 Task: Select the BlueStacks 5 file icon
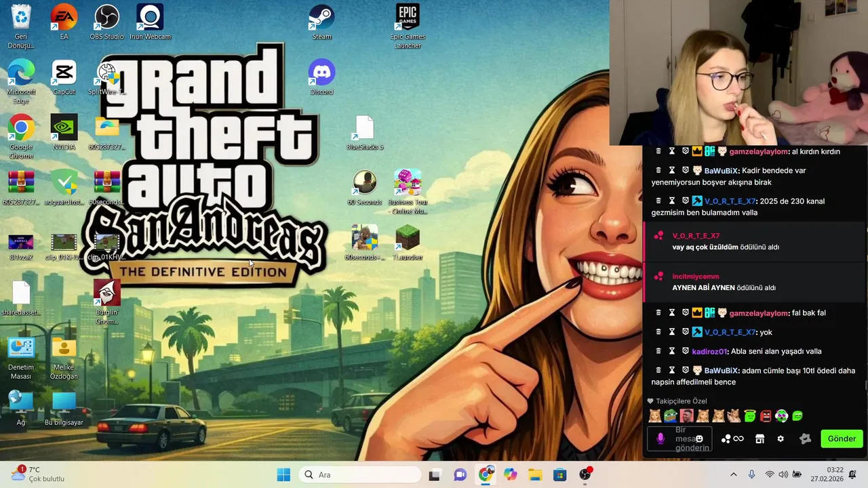[x=365, y=133]
